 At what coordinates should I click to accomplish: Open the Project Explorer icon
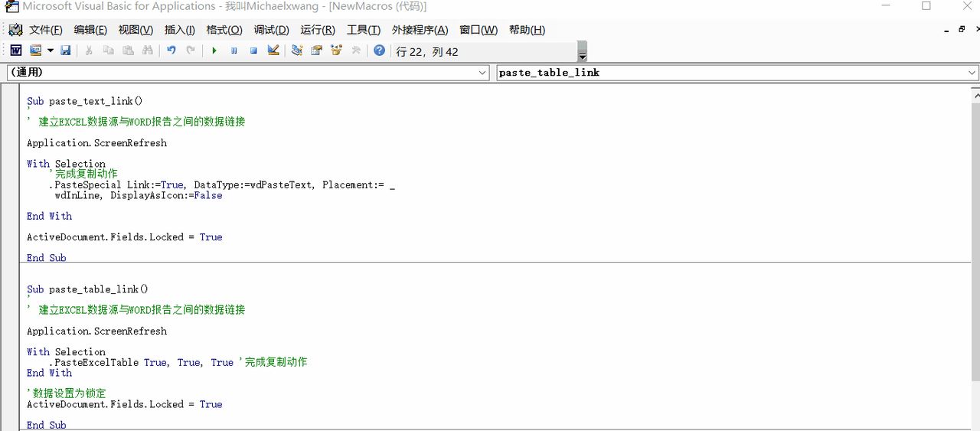point(297,51)
